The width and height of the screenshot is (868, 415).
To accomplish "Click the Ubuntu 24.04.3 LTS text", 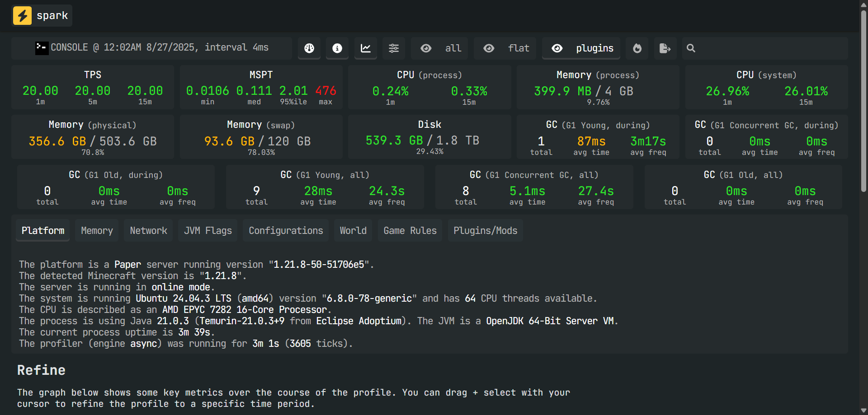I will point(184,298).
